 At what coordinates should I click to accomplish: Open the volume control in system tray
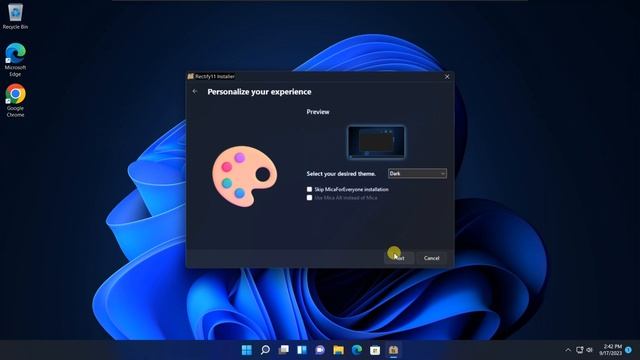pyautogui.click(x=589, y=350)
